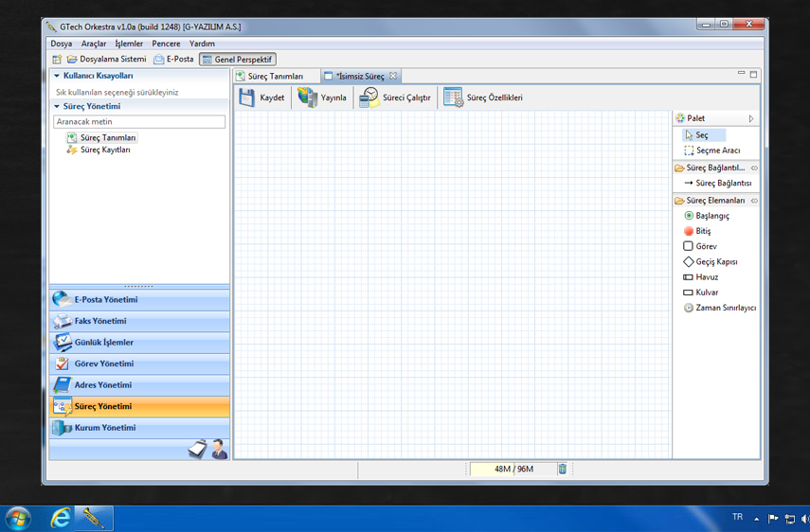This screenshot has height=532, width=810.
Task: Click the network tray icon
Action: (790, 519)
